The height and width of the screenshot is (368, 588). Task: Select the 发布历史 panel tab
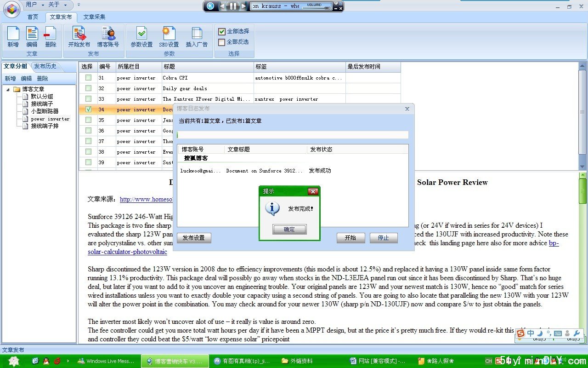pos(45,66)
